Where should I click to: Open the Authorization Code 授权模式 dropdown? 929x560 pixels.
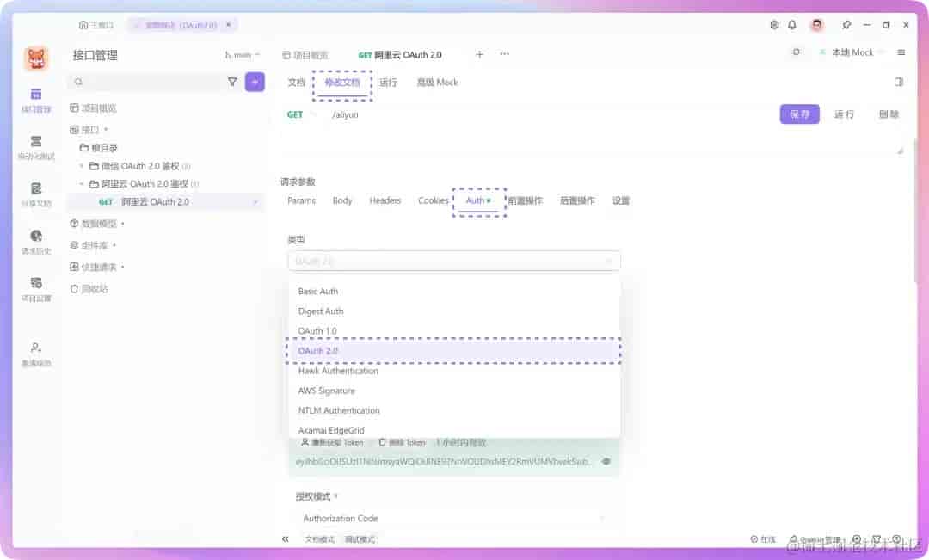tap(454, 518)
